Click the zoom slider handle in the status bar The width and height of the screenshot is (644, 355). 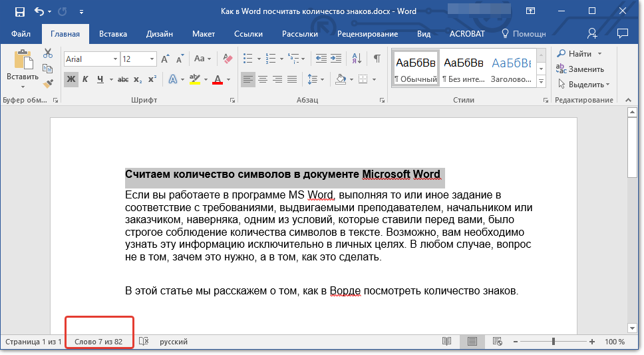click(x=553, y=342)
